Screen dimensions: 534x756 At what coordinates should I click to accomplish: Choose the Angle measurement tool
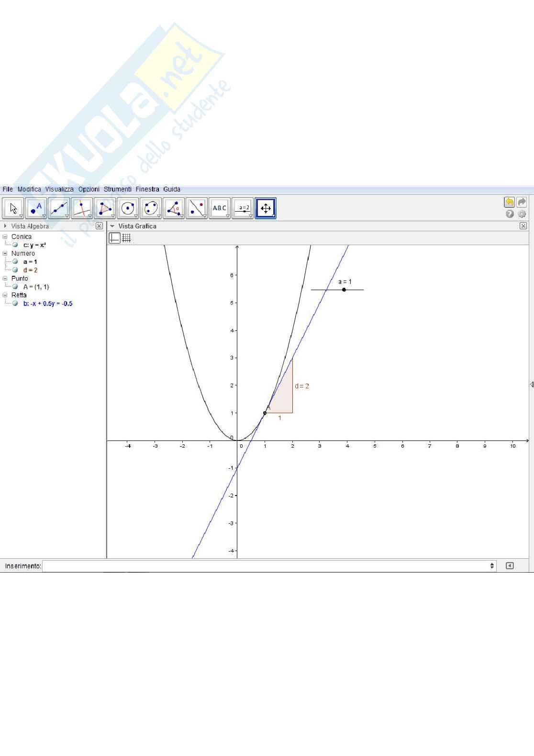click(x=174, y=208)
